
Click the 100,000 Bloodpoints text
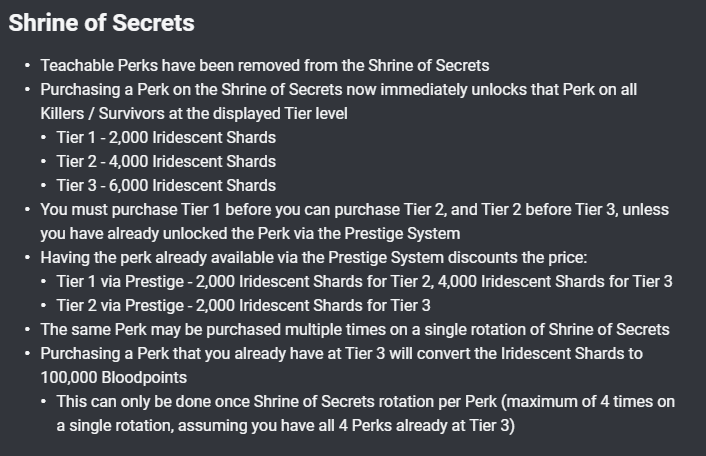pos(113,378)
